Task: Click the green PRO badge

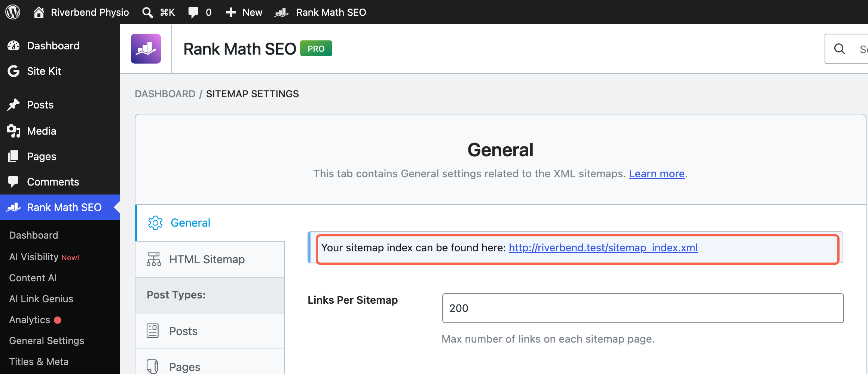Action: [x=316, y=49]
